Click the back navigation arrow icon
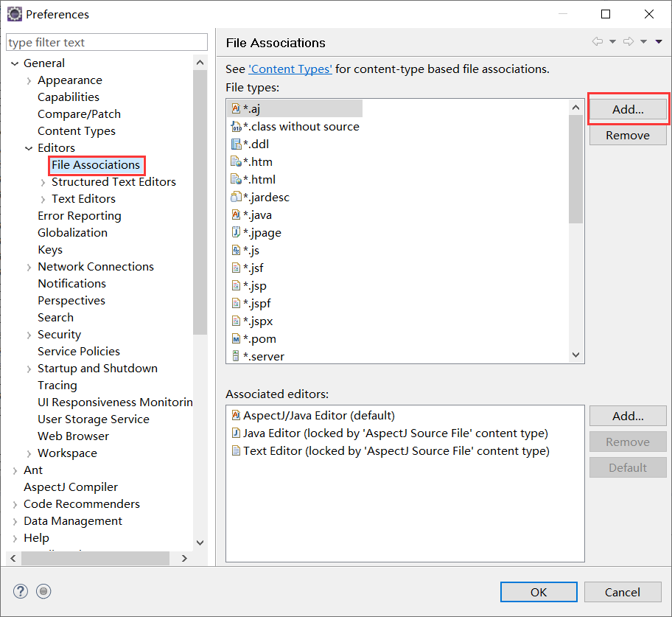Viewport: 672px width, 617px height. pos(598,42)
